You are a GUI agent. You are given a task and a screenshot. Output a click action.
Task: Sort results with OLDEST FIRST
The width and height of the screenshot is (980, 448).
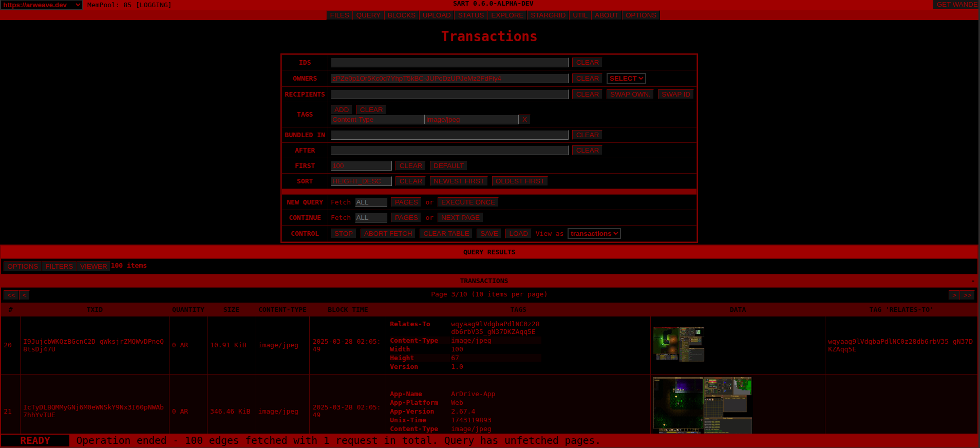coord(519,181)
